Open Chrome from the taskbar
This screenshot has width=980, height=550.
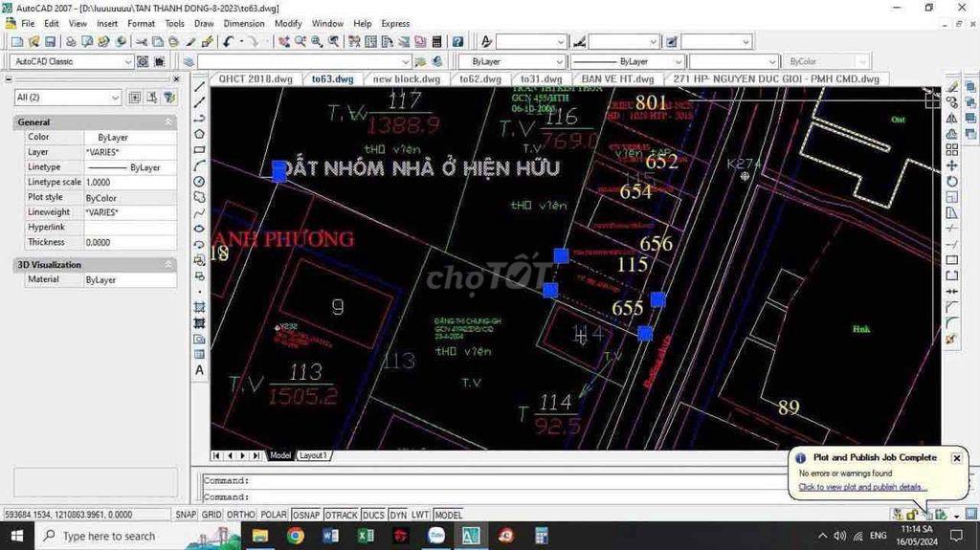point(295,536)
